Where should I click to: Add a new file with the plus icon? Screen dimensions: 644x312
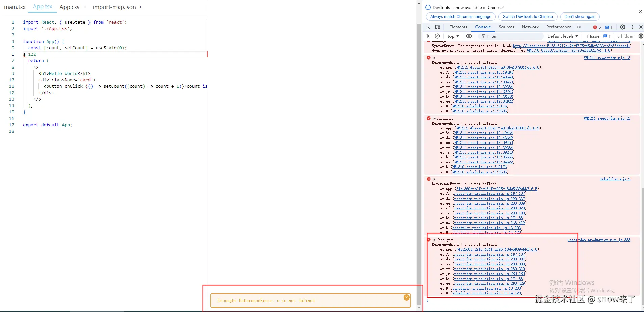tap(140, 7)
